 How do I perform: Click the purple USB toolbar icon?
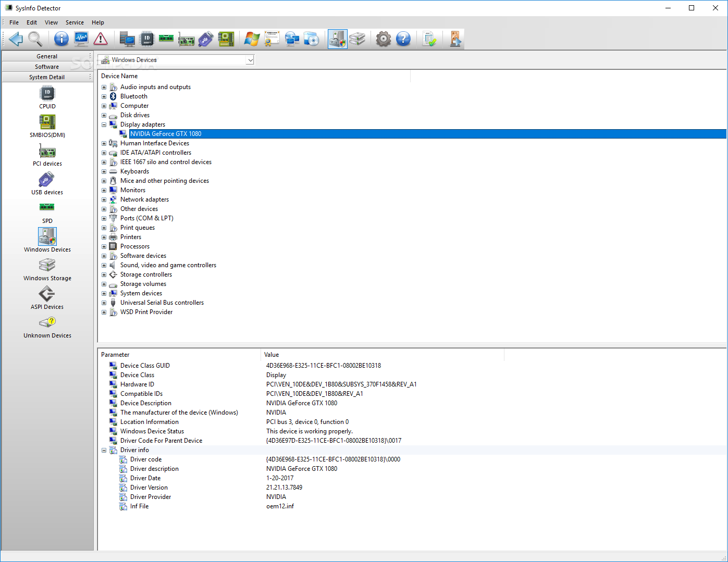(x=206, y=39)
